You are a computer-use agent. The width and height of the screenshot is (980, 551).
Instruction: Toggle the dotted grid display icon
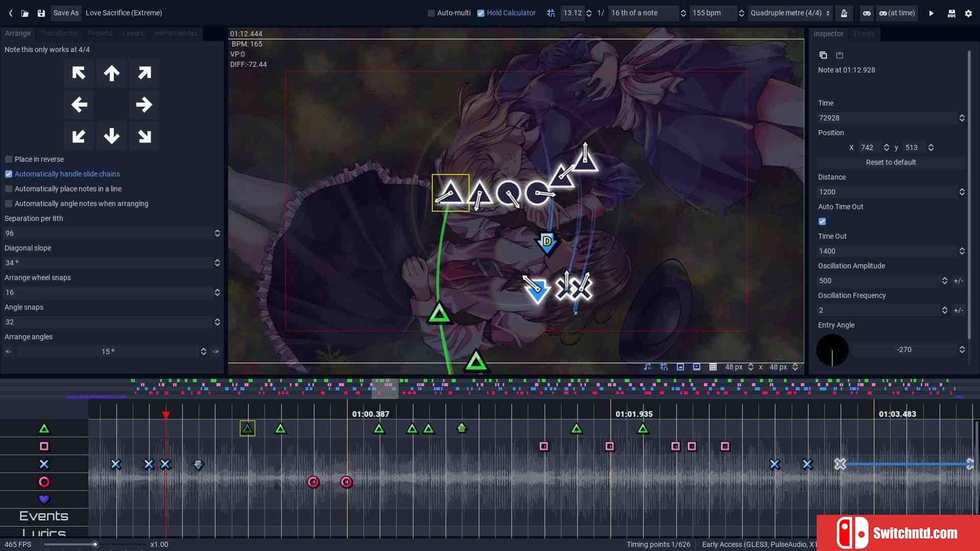coord(713,367)
